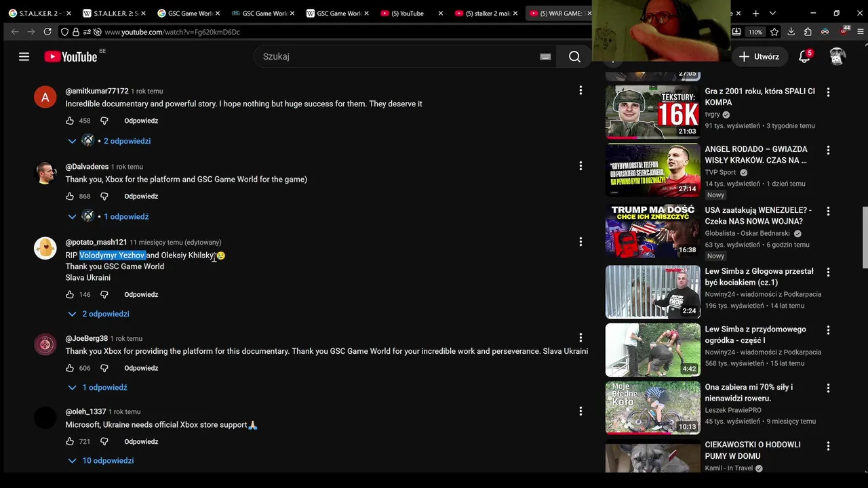The height and width of the screenshot is (488, 868).
Task: Open the account avatar menu
Action: click(837, 57)
